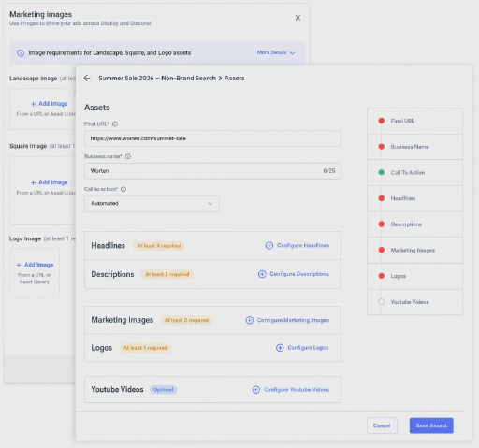The width and height of the screenshot is (479, 448).
Task: Click the campaign name in the breadcrumb
Action: pos(157,79)
